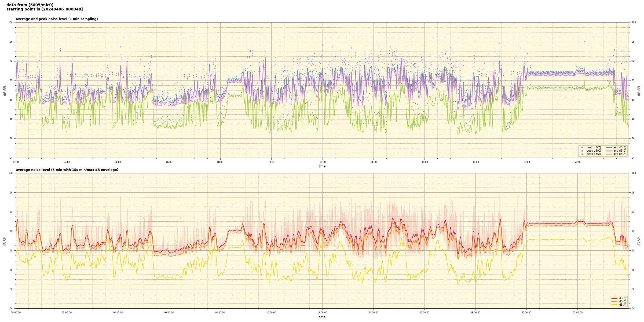Select the avg dB(Z) legend line

(609, 148)
